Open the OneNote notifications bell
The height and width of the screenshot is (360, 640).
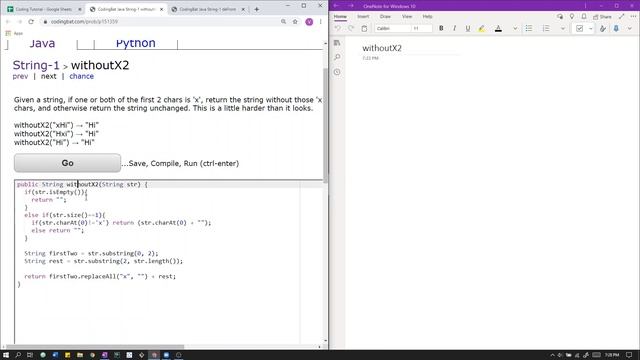click(584, 16)
